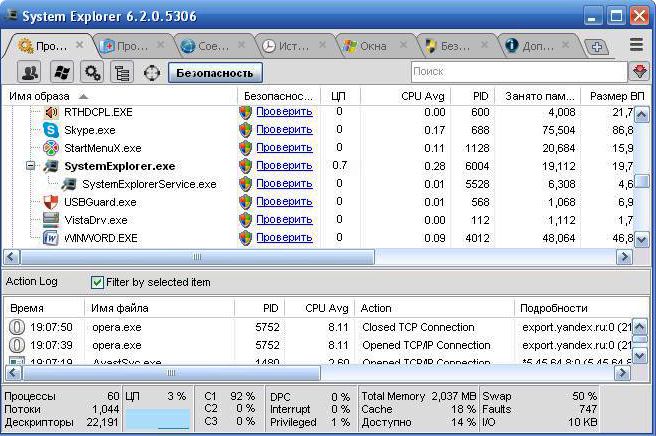Click the USBGuard.exe shield icon
Viewport: 656px width, 436px height.
coord(51,202)
